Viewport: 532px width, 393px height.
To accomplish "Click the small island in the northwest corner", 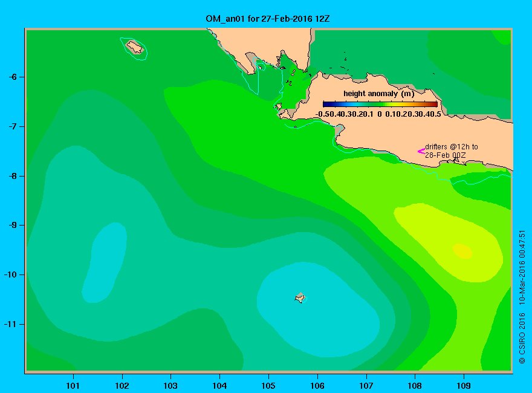I will (x=135, y=47).
